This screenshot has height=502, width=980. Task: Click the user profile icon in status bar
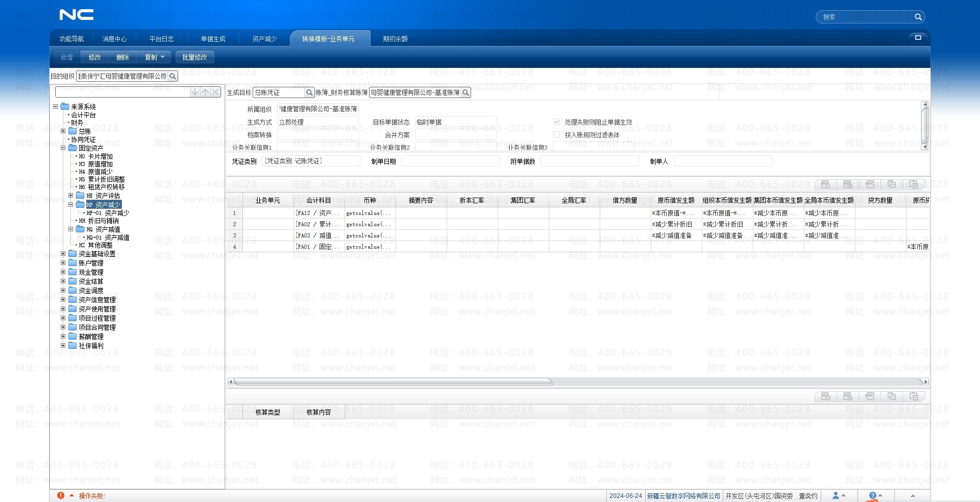click(x=836, y=495)
